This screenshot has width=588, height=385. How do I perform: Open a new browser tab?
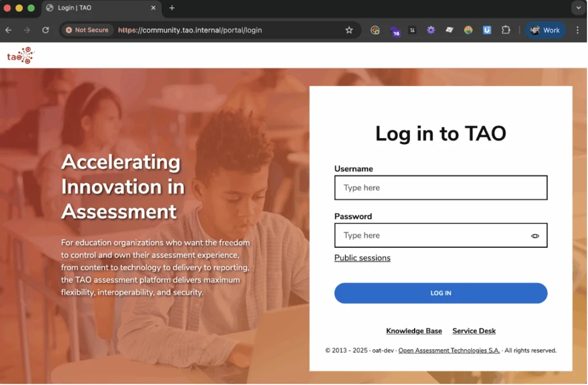coord(172,8)
